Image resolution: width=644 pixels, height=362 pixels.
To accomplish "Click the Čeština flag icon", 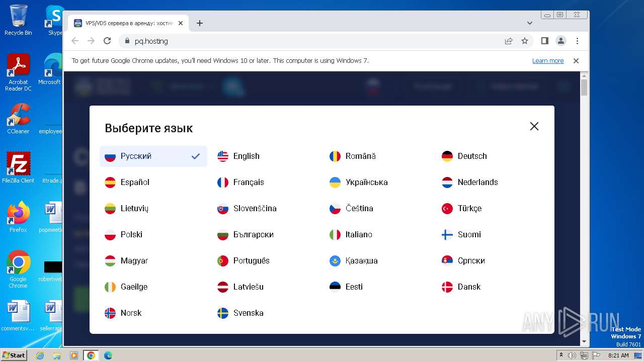I will pyautogui.click(x=335, y=209).
